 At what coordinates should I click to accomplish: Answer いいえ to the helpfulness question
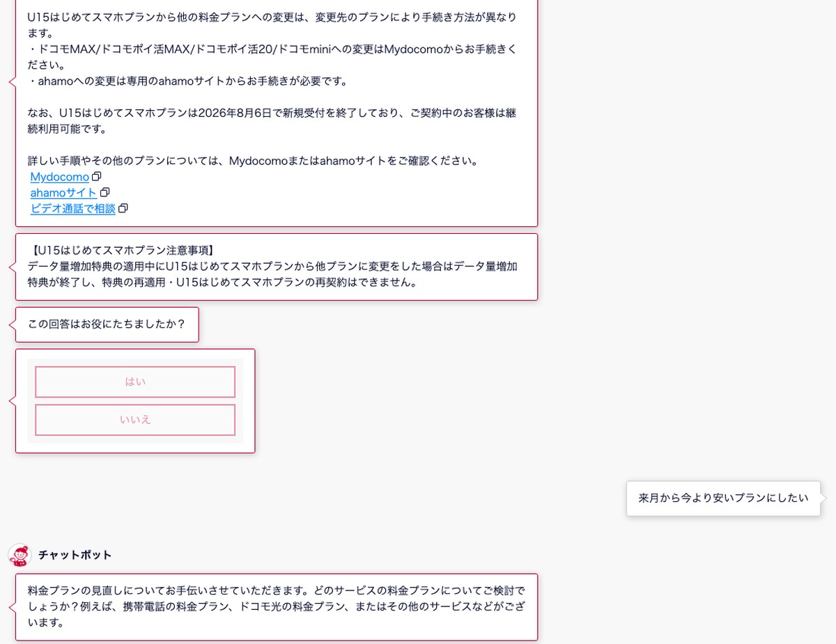pos(135,420)
